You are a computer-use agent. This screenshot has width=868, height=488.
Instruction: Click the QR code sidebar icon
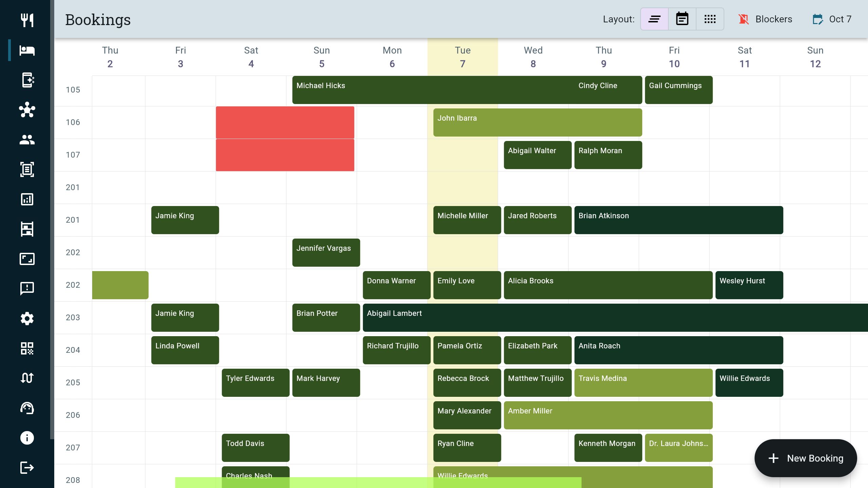coord(27,348)
